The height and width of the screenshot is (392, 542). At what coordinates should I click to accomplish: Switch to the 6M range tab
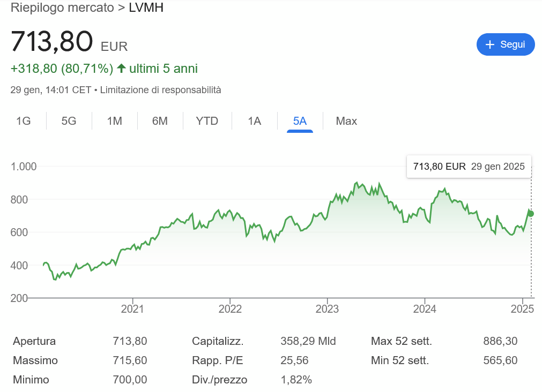(160, 121)
